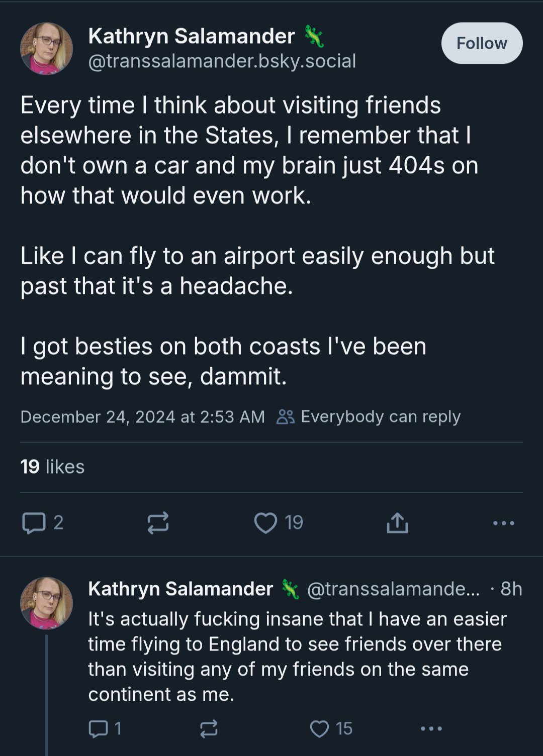
Task: Share the main post
Action: coord(397,523)
